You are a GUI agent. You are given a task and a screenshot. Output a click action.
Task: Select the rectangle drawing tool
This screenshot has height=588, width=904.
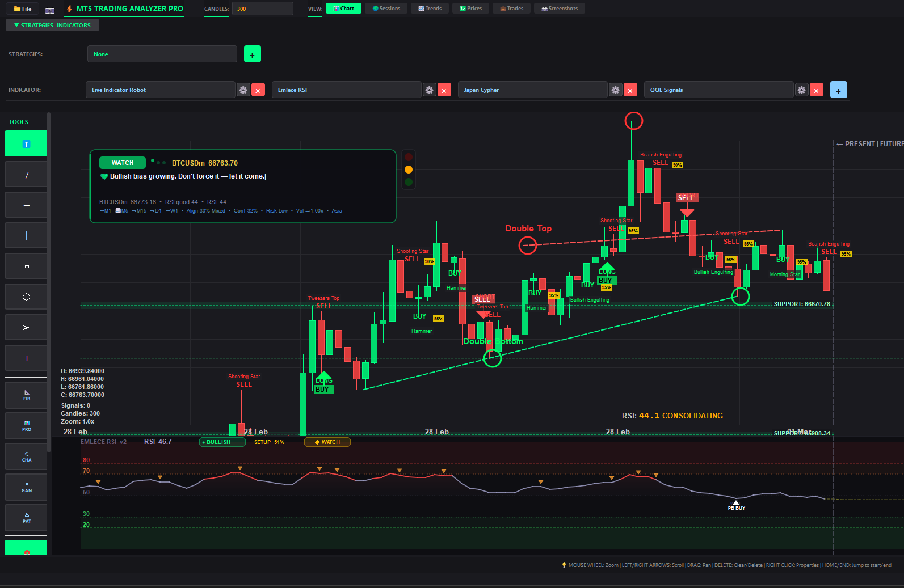tap(26, 266)
